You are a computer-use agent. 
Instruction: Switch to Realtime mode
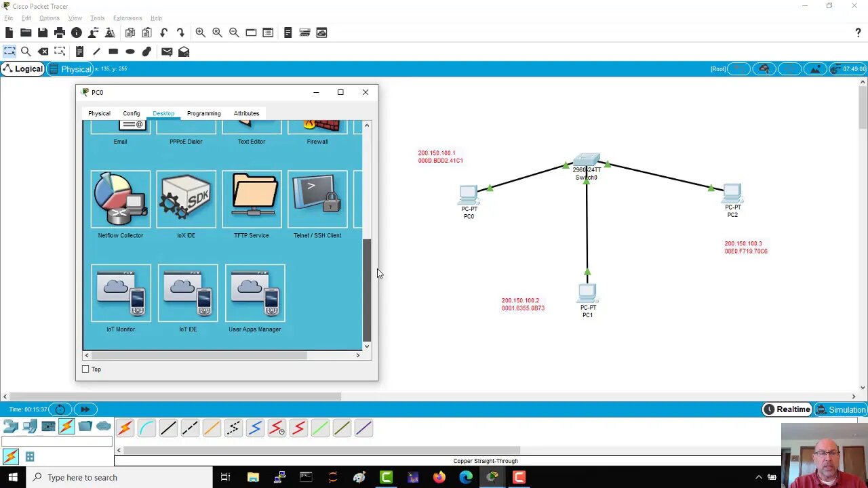pos(787,409)
